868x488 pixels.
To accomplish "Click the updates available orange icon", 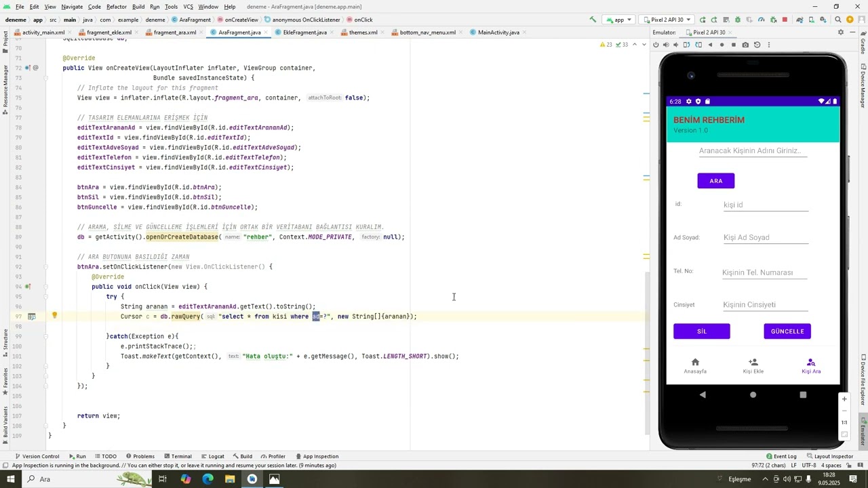I will point(851,20).
